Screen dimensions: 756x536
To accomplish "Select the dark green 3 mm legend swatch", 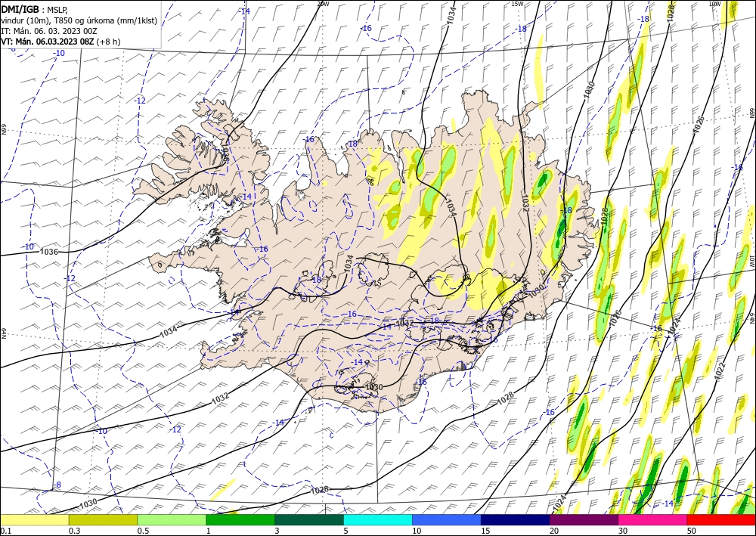I will pos(309,520).
